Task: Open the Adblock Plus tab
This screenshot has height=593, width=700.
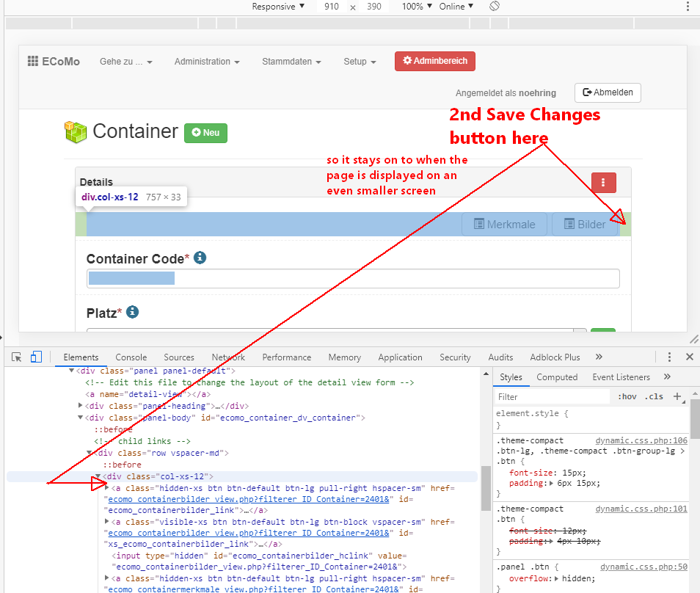Action: 555,357
